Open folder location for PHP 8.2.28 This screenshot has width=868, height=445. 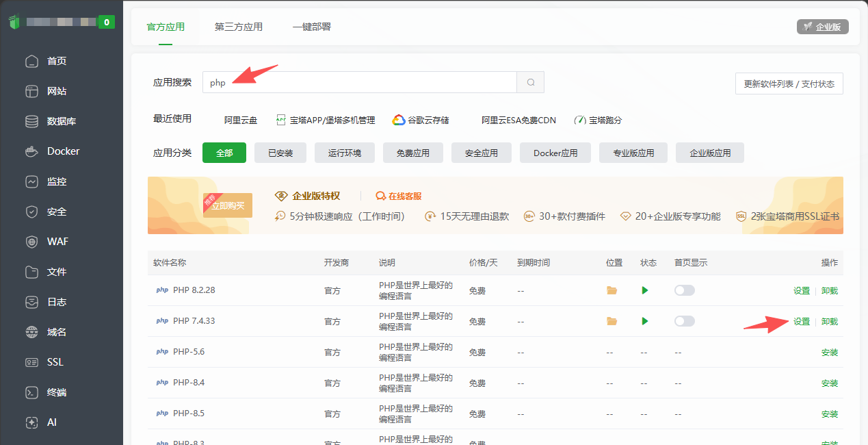click(611, 290)
